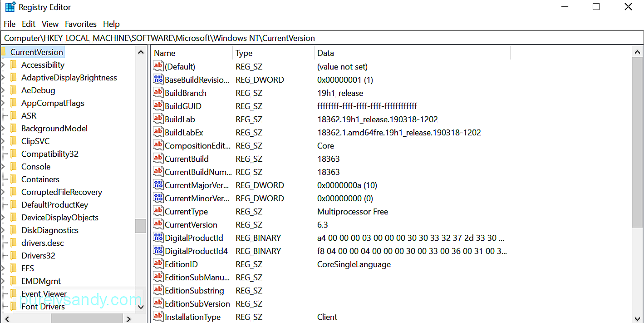The width and height of the screenshot is (644, 323).
Task: Sort values by the Name column header
Action: click(192, 53)
